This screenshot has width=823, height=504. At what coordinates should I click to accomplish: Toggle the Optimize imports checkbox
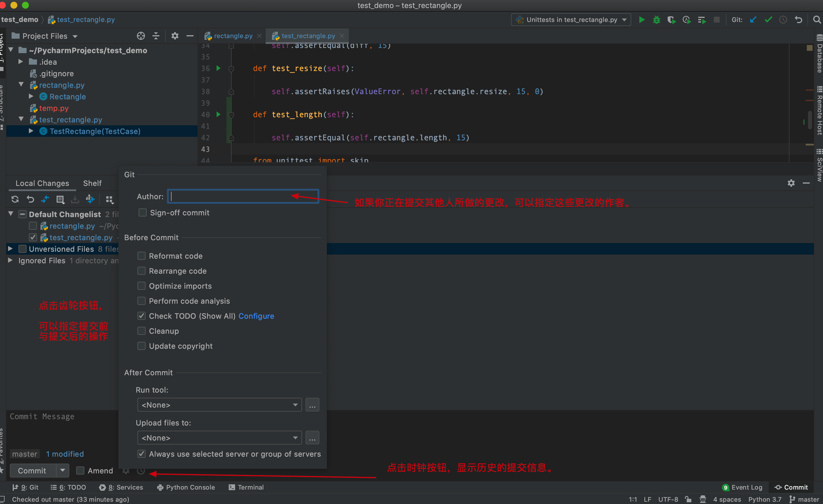[x=141, y=286]
